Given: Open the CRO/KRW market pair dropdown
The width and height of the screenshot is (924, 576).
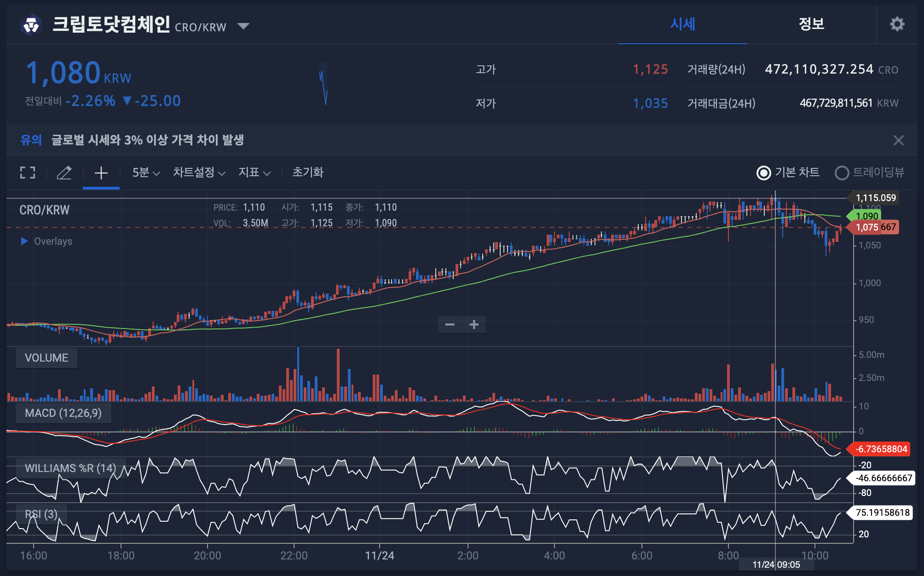Looking at the screenshot, I should (x=243, y=26).
